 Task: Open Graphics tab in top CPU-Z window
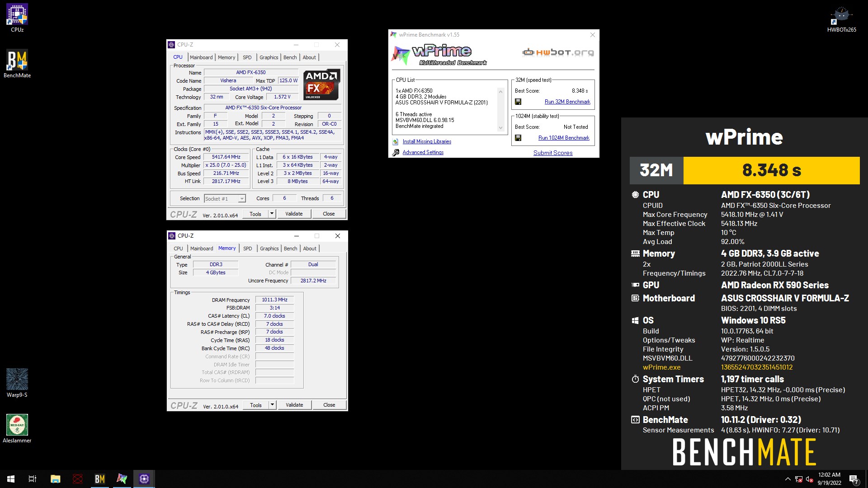[269, 57]
